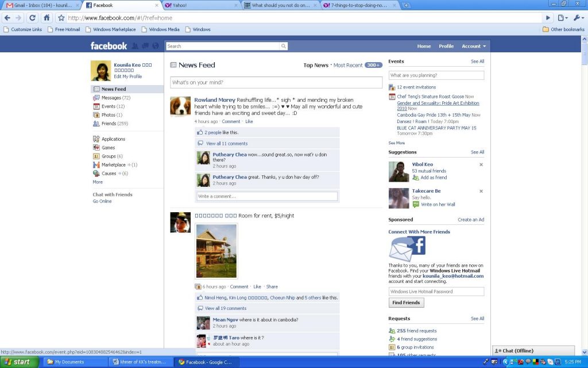Viewport: 588px width, 368px height.
Task: Click the Applications sidebar icon
Action: coord(96,139)
